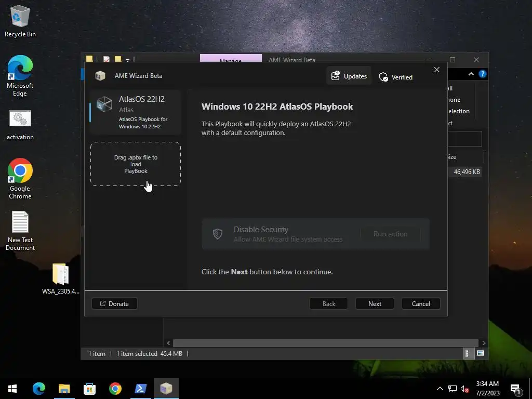Click the AME Wizard Beta logo icon

coord(100,76)
